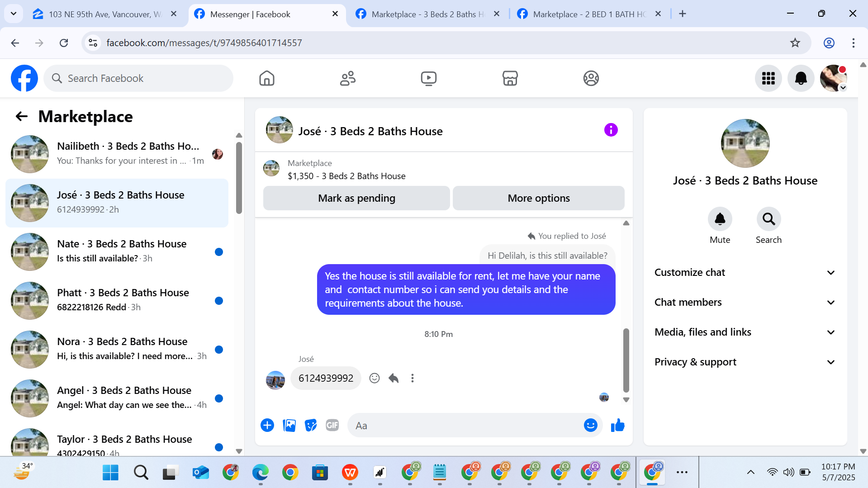Open the Facebook menu grid icon

768,78
